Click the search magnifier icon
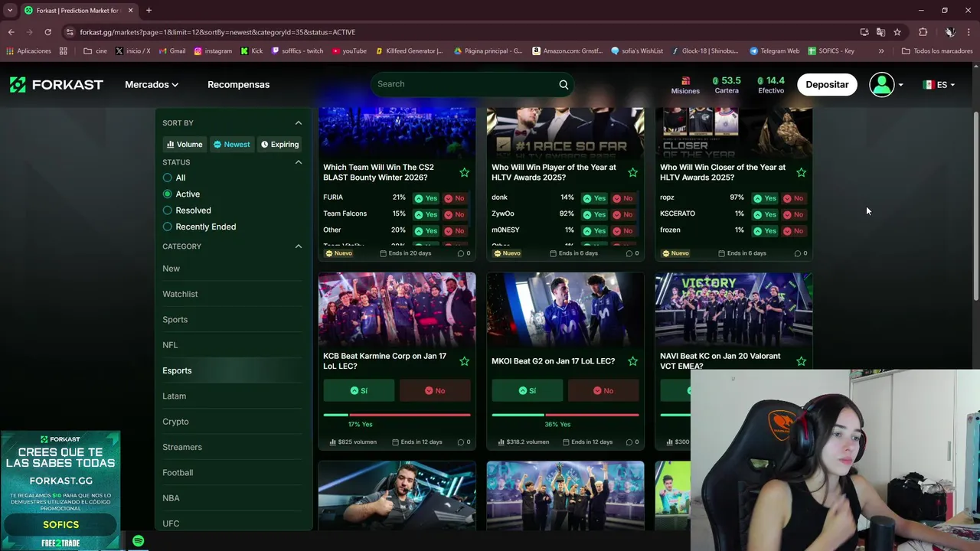 563,84
